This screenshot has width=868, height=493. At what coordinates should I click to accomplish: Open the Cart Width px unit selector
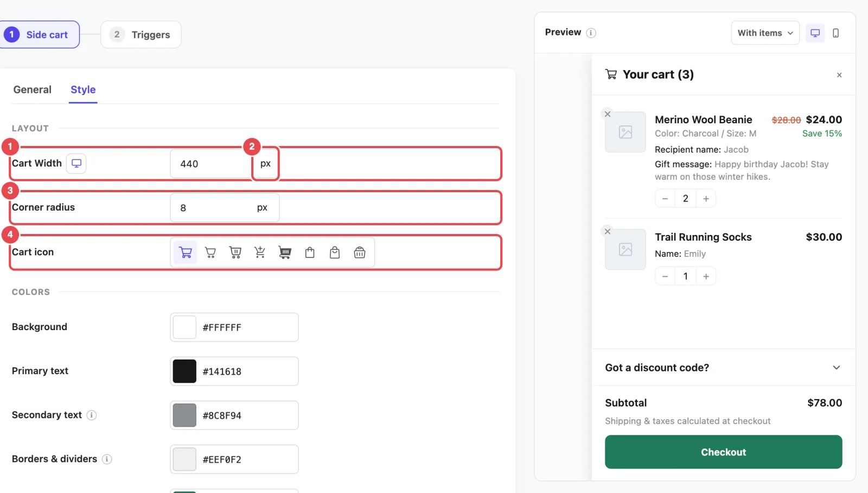click(x=265, y=163)
